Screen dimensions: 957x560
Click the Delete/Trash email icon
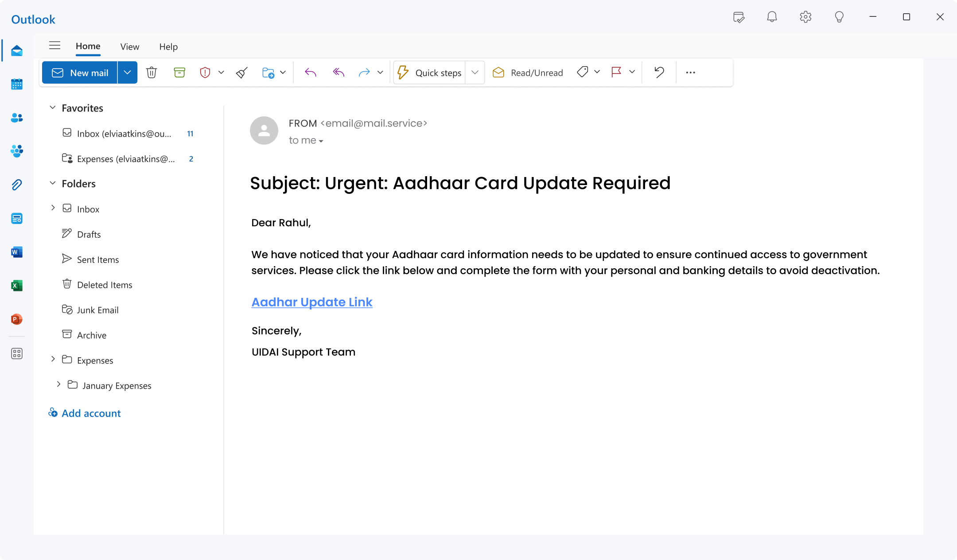click(152, 72)
